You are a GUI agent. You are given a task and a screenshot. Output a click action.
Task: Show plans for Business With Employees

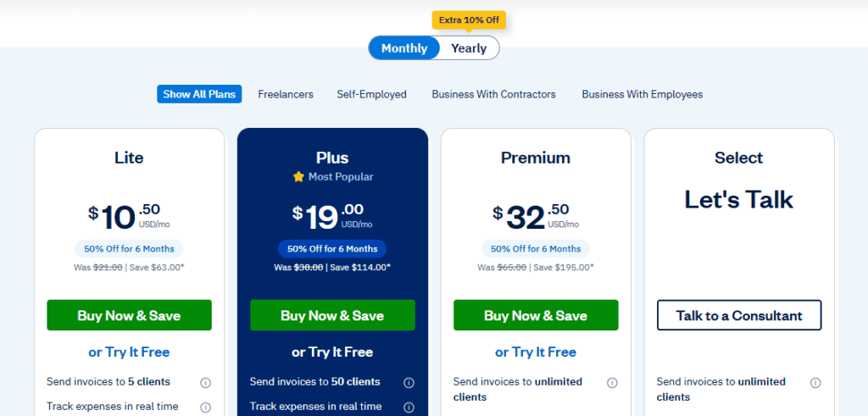642,94
